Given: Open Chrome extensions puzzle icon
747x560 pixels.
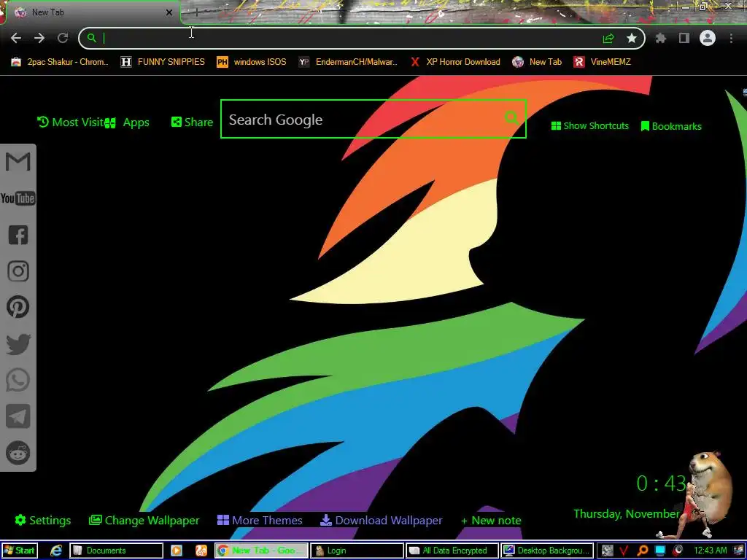Looking at the screenshot, I should click(x=661, y=38).
